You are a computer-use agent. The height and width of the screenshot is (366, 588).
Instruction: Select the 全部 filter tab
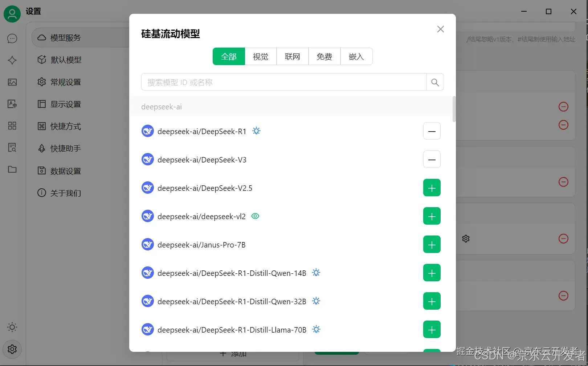(229, 56)
